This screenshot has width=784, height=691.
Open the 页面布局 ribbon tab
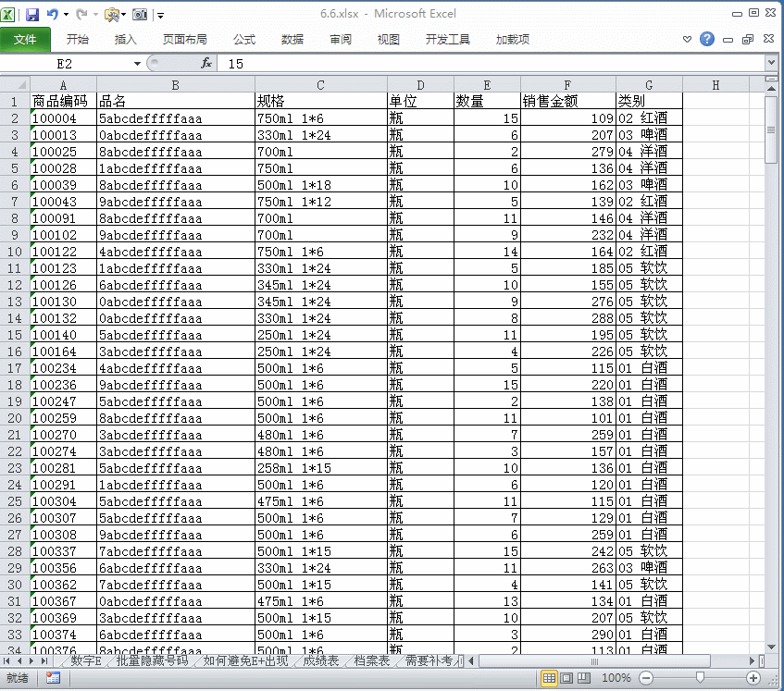tap(184, 40)
